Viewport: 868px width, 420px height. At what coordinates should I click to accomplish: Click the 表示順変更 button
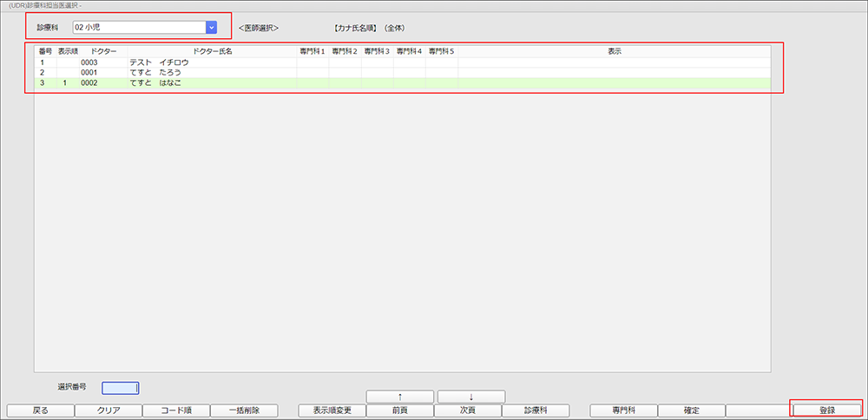(x=332, y=410)
